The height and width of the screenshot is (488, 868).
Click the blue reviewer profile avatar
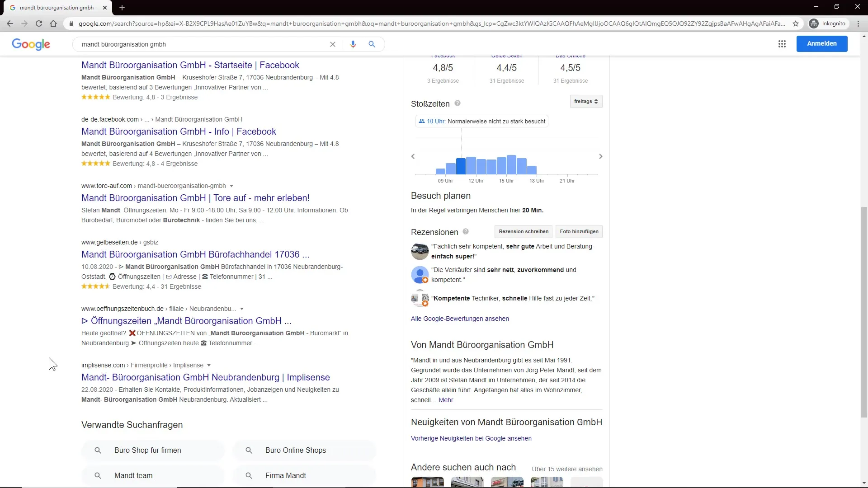click(x=420, y=274)
